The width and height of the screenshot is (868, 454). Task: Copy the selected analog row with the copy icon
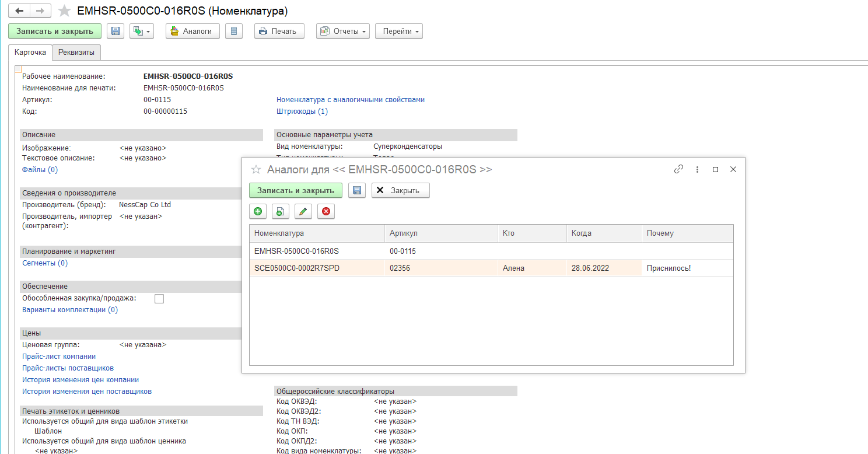pyautogui.click(x=281, y=211)
